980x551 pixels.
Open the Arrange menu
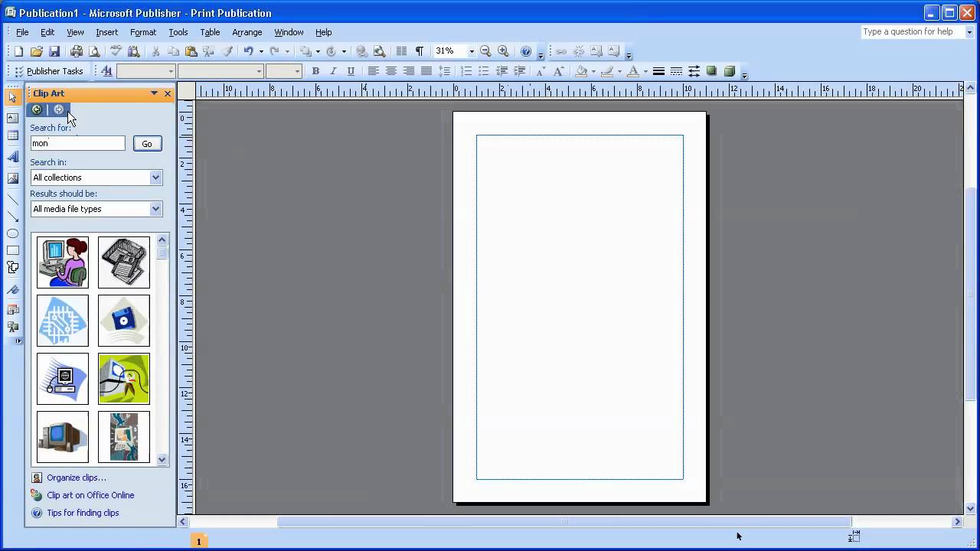247,32
